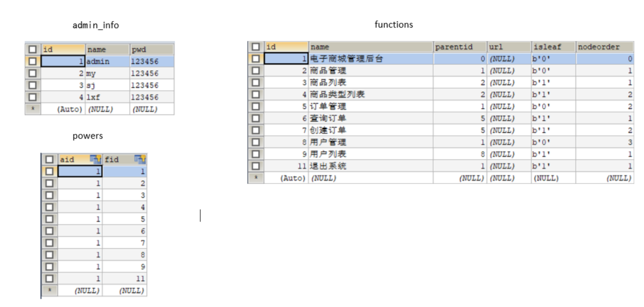Toggle the select-all checkbox in powers header
Viewport: 644px width, 307px height.
point(49,160)
